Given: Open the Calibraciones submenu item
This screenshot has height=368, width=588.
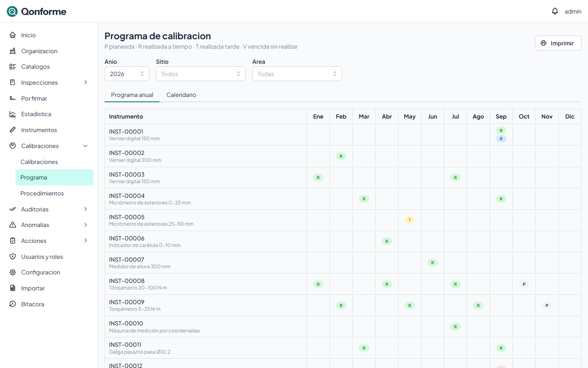Looking at the screenshot, I should 54,162.
